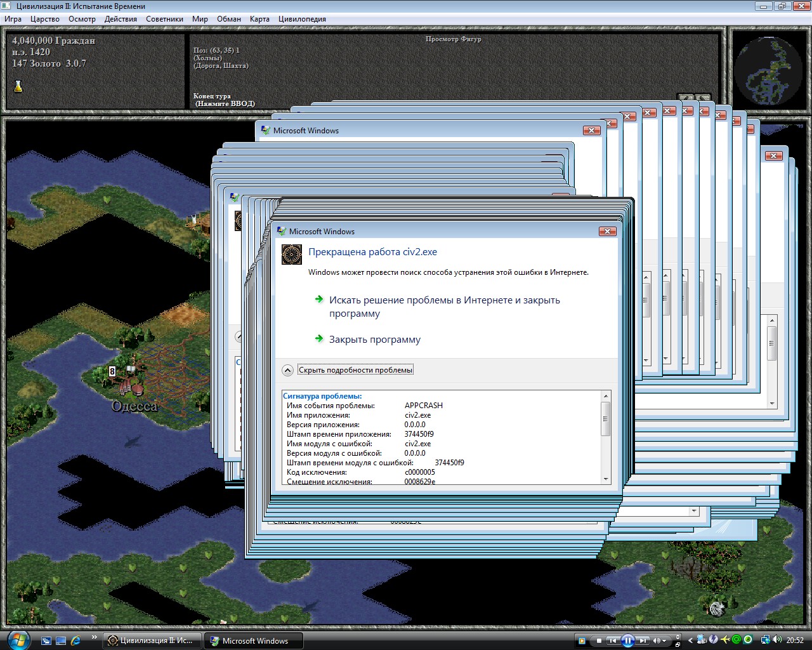The height and width of the screenshot is (650, 812).
Task: Click 'civ2.exe' in the 'Имя приложения' row
Action: coord(417,415)
